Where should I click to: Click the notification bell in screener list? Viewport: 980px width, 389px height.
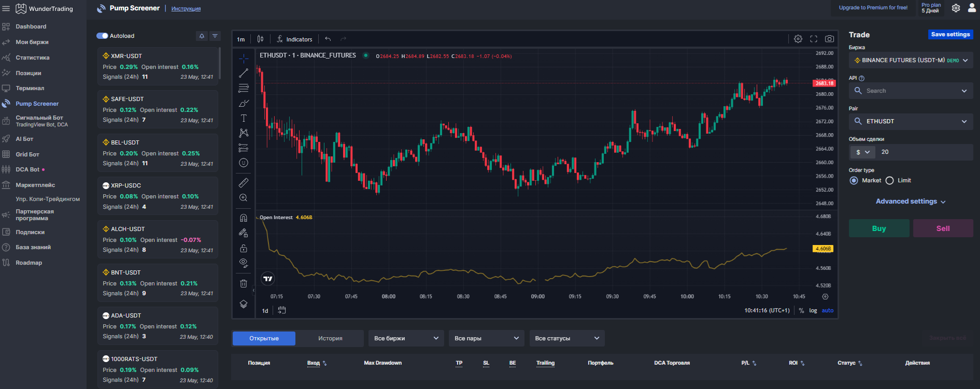pyautogui.click(x=202, y=36)
